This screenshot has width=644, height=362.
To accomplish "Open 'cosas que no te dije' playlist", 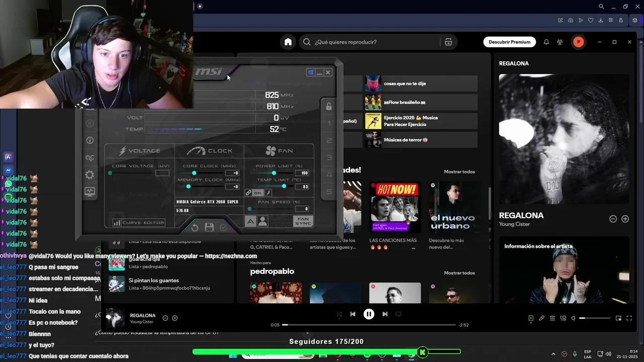I will [421, 83].
